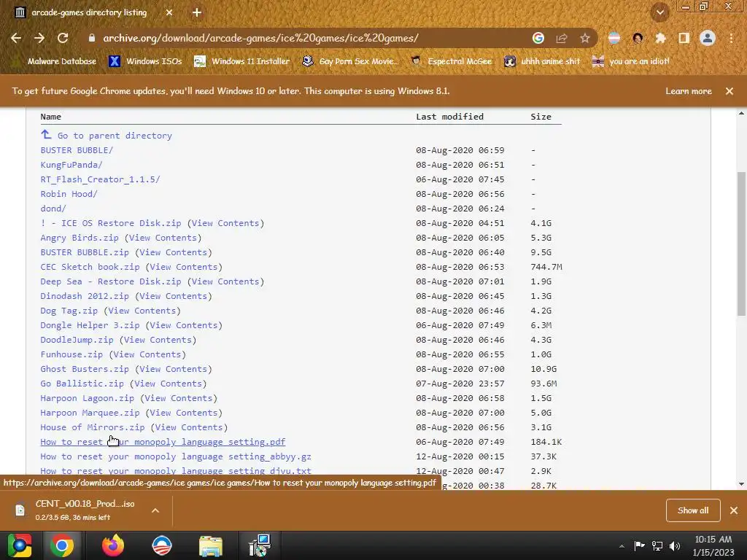View Contents of Deep Sea - Restore Disk.zip
This screenshot has height=560, width=747.
(x=225, y=281)
